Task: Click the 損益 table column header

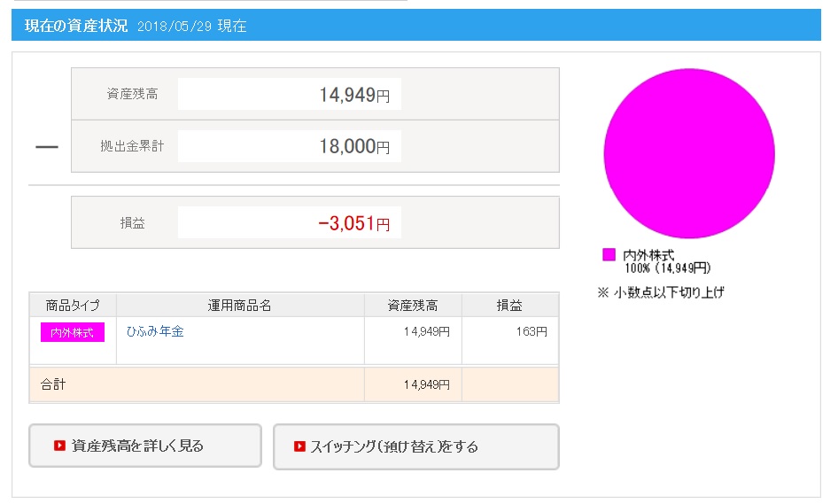Action: coord(510,306)
